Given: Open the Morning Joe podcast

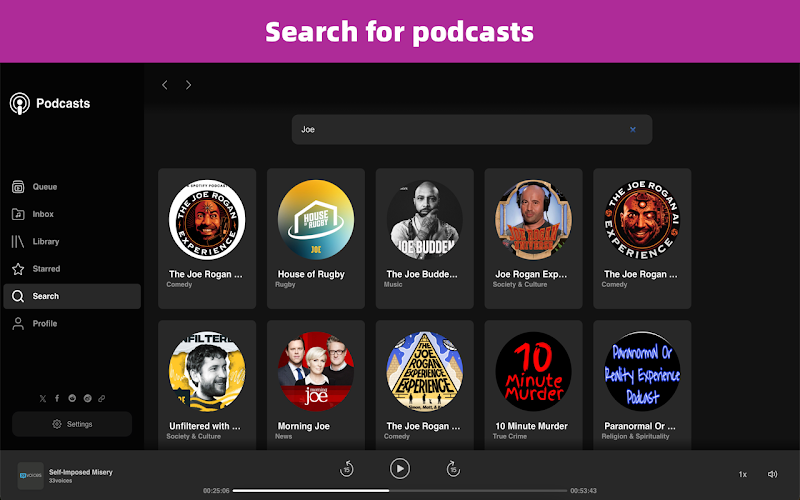Looking at the screenshot, I should [316, 385].
